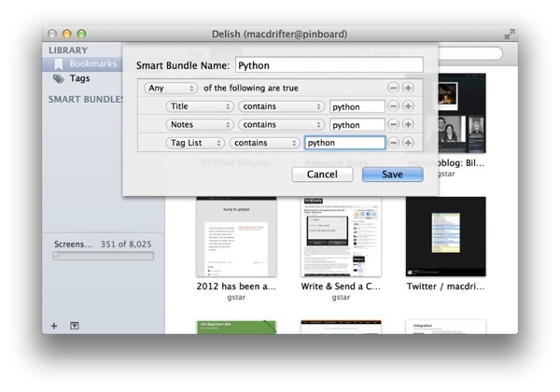Open the sidebar action menu icon

click(75, 326)
